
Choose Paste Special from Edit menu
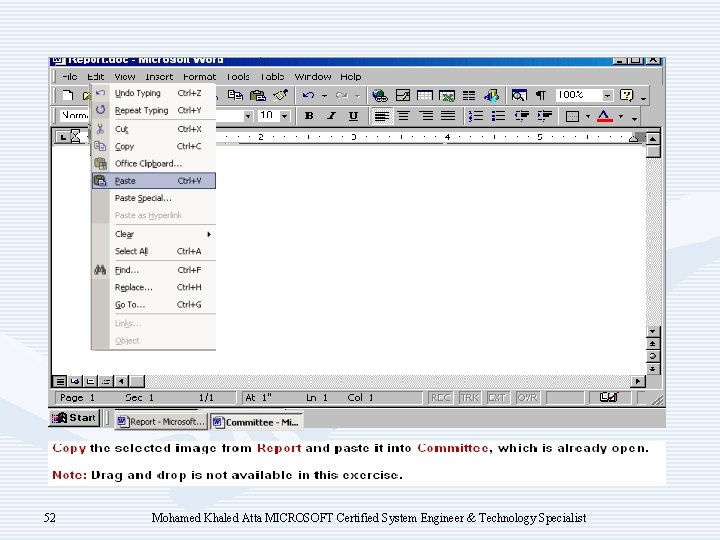click(x=153, y=198)
